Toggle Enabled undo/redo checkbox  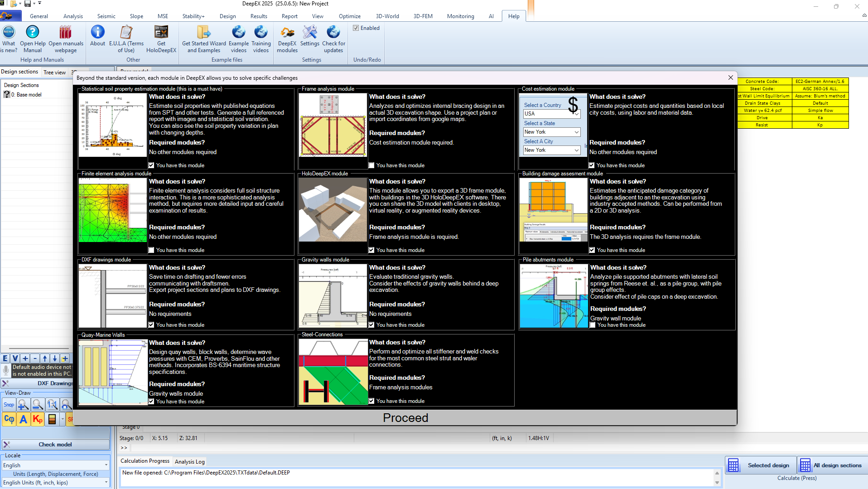(x=356, y=28)
